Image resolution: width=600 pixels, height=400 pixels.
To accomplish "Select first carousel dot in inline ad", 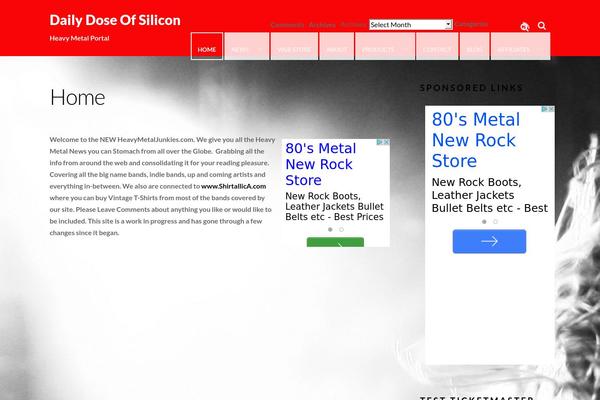I will coord(330,230).
